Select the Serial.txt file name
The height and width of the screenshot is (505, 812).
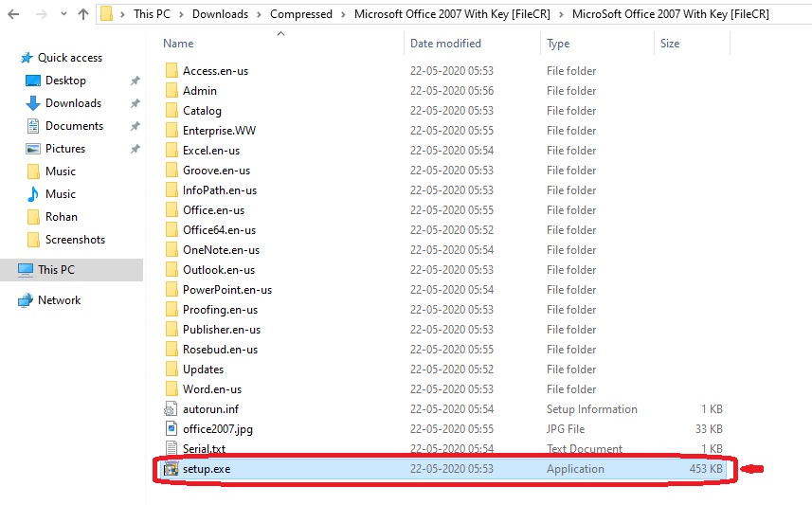click(x=204, y=448)
